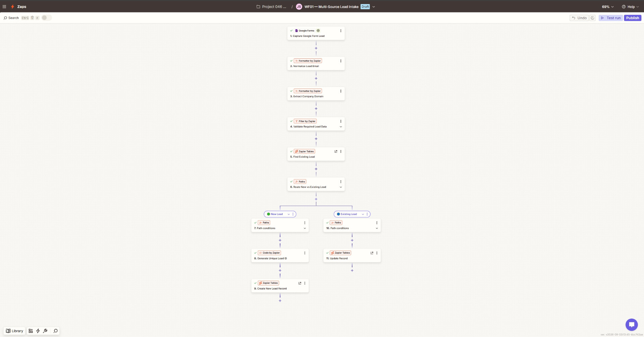Image resolution: width=644 pixels, height=337 pixels.
Task: Click the trigger status icon next to Google Forms
Action: pyautogui.click(x=318, y=30)
